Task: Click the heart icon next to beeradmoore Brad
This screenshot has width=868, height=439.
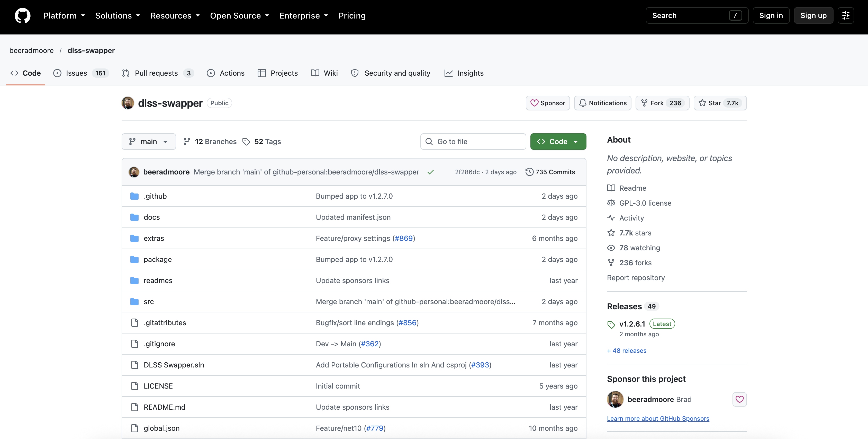Action: (x=739, y=399)
